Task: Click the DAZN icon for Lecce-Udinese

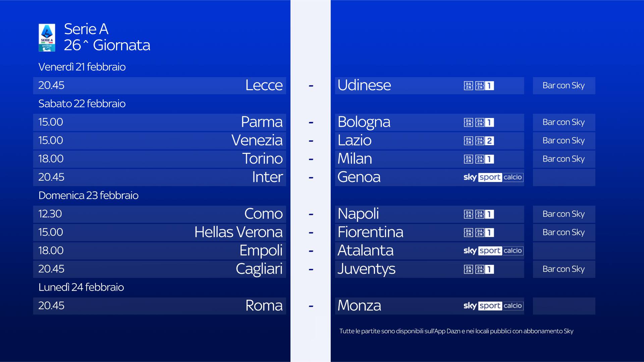Action: coord(468,86)
